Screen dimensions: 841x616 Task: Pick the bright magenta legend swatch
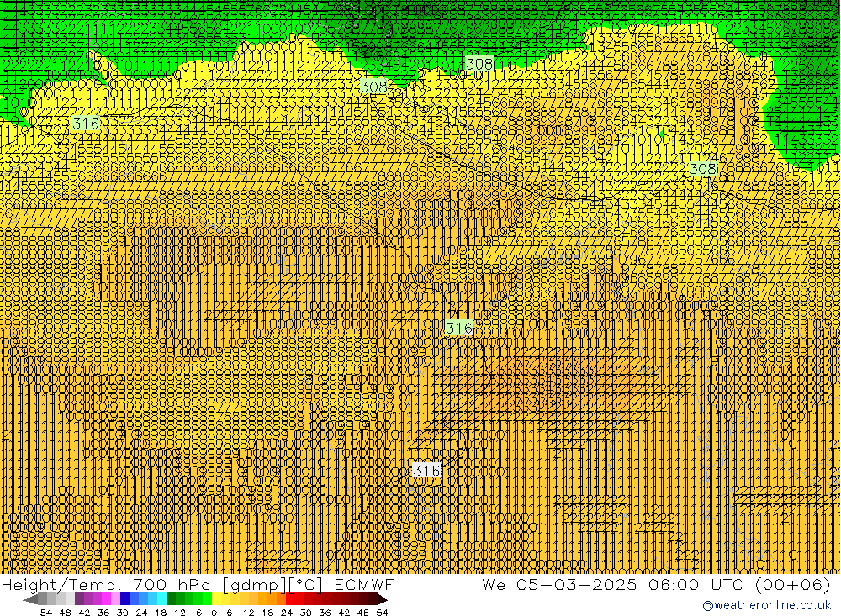pyautogui.click(x=107, y=599)
